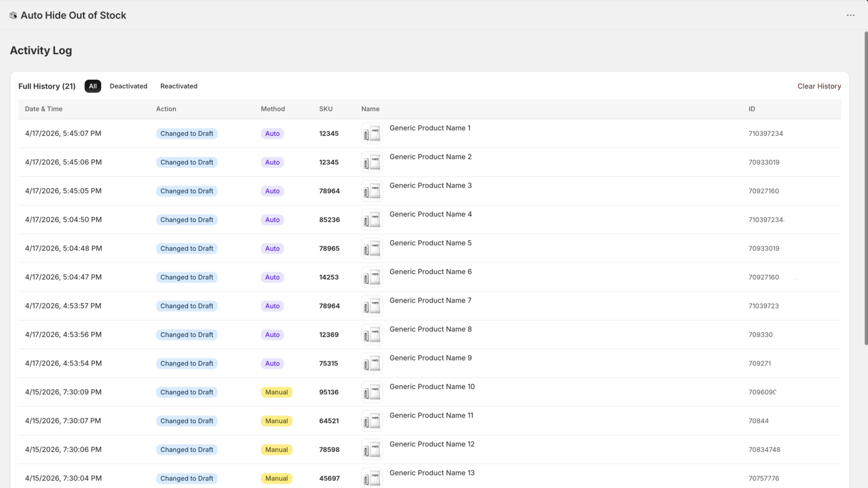The height and width of the screenshot is (488, 868).
Task: Open the Generic Product Name 10 thumbnail image
Action: 372,392
